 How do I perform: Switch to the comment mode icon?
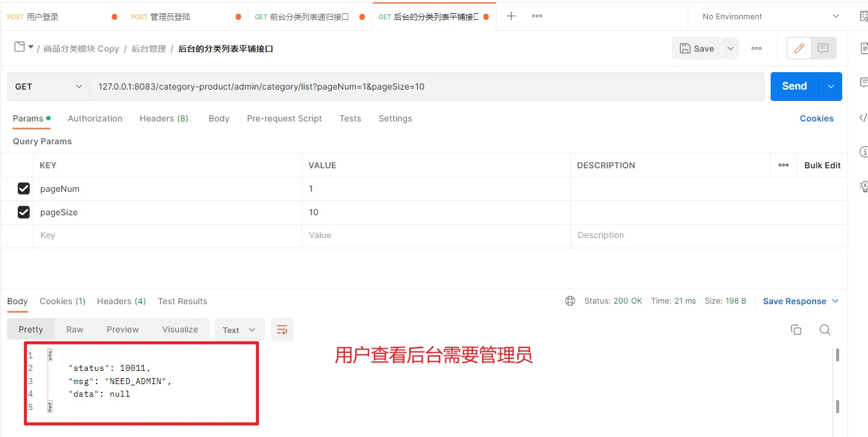(x=824, y=49)
